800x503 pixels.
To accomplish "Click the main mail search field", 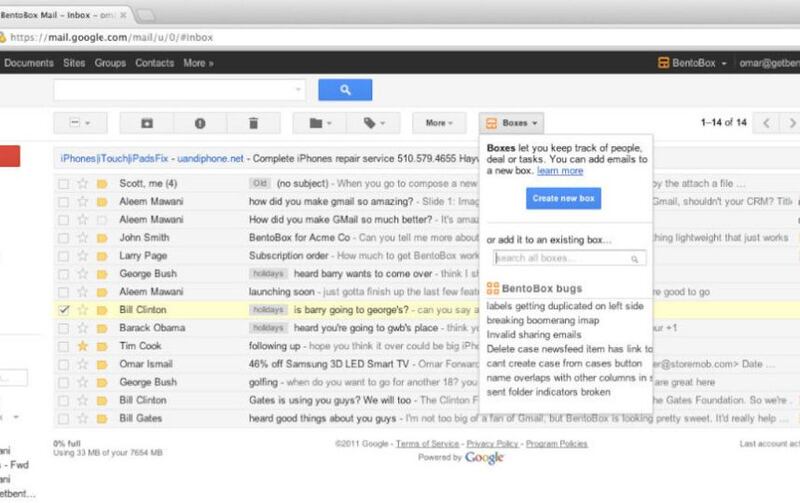I will point(180,90).
